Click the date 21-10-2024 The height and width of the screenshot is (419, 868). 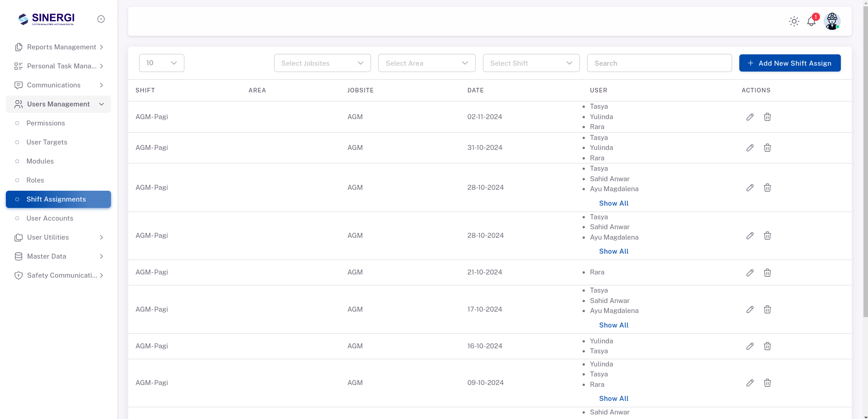pos(485,272)
